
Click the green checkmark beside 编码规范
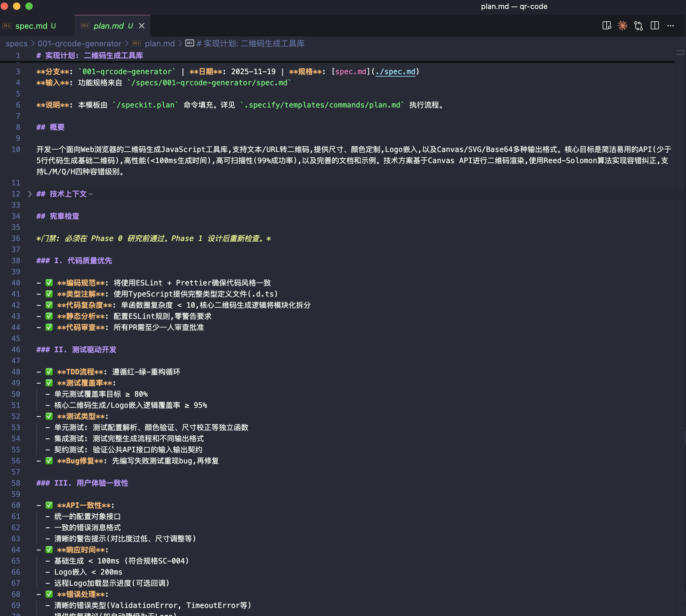point(49,283)
